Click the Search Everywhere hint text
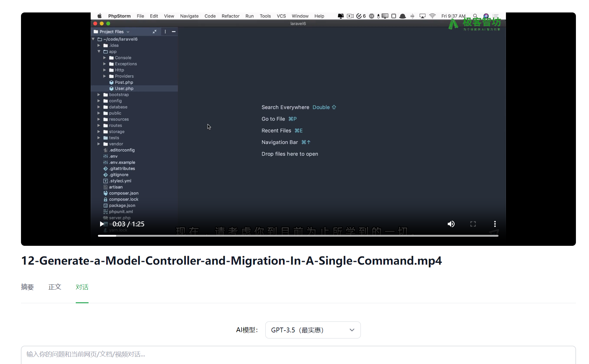 [285, 107]
